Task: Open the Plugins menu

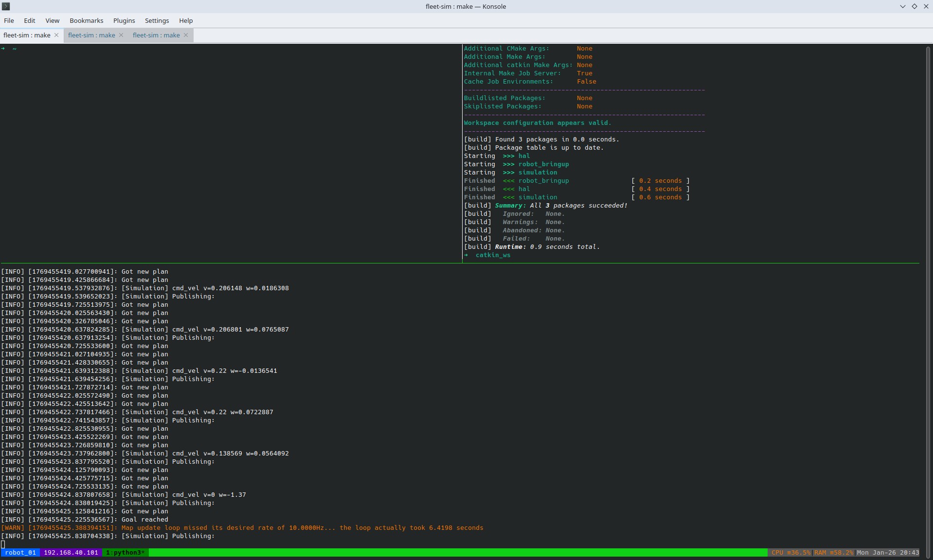Action: (x=124, y=20)
